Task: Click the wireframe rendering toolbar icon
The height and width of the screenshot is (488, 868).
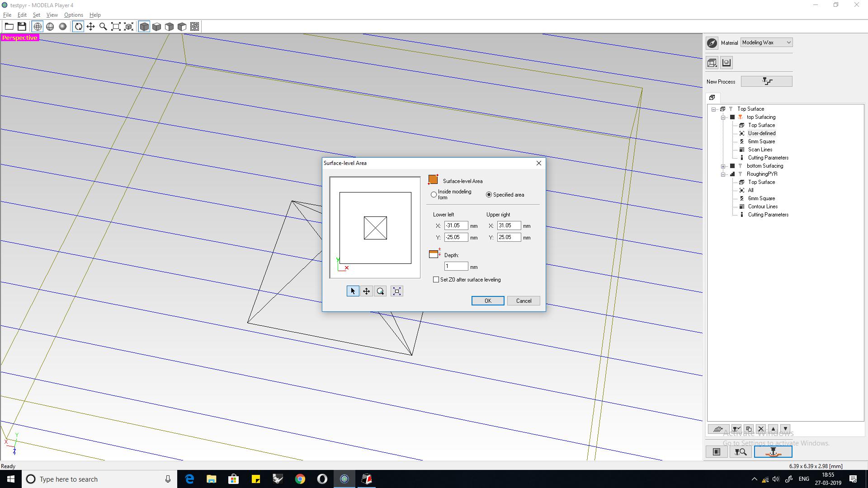Action: click(x=38, y=27)
